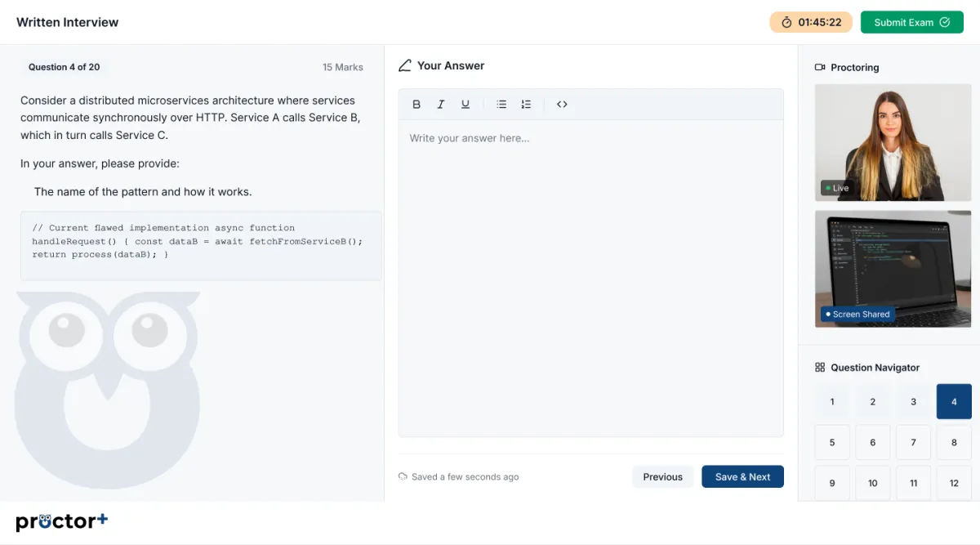Screen dimensions: 980x545
Task: Go to the Previous question
Action: (663, 476)
